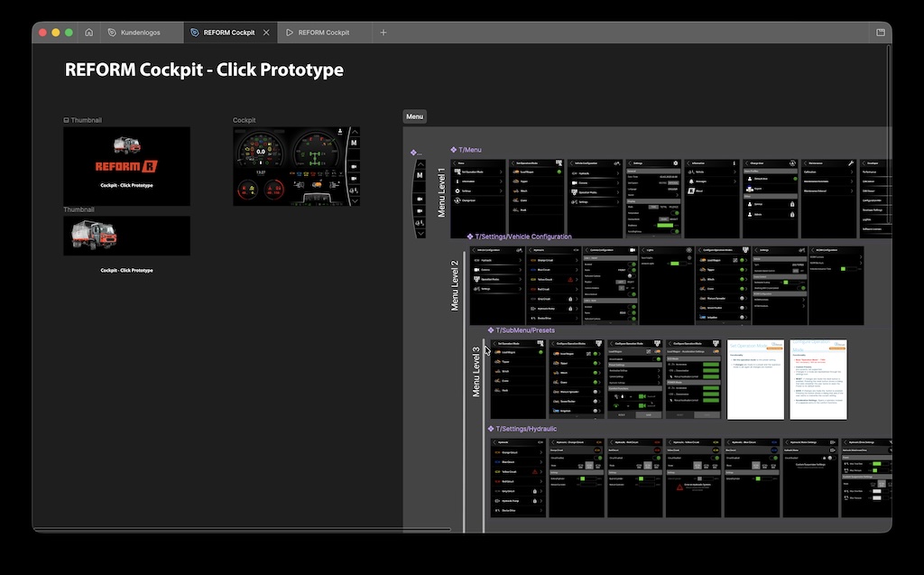924x575 pixels.
Task: Select the T/Settings/Hydraulic component label
Action: pos(526,429)
